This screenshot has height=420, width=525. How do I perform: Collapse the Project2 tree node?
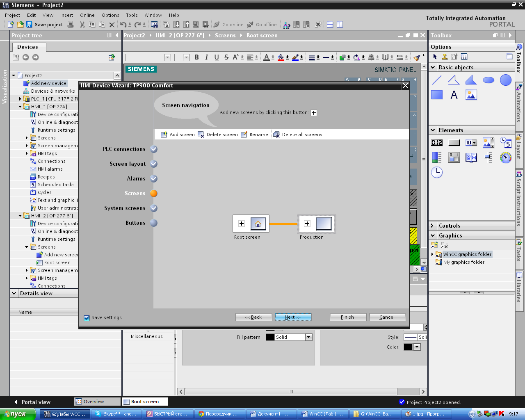point(14,75)
